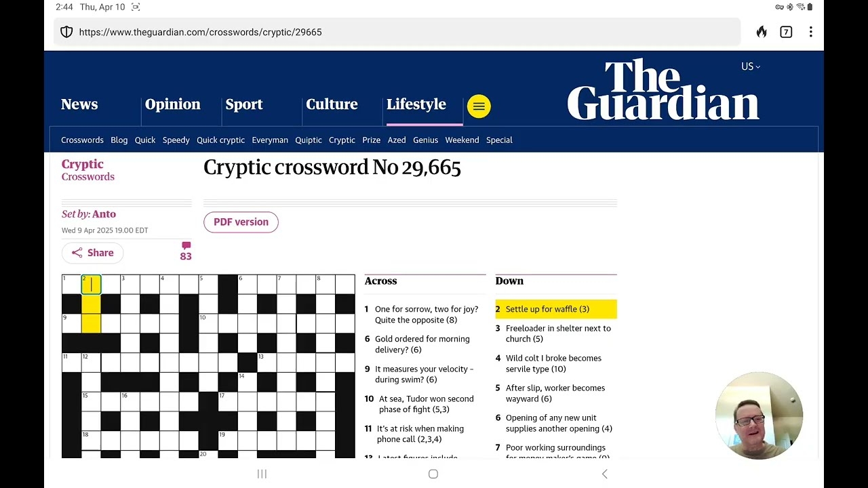Open the Culture section tab
868x488 pixels.
[332, 104]
